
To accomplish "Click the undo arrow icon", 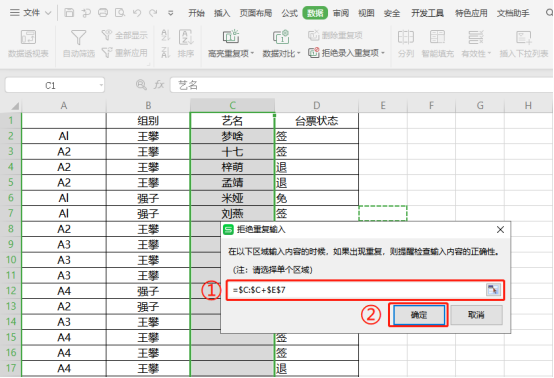I will point(137,13).
